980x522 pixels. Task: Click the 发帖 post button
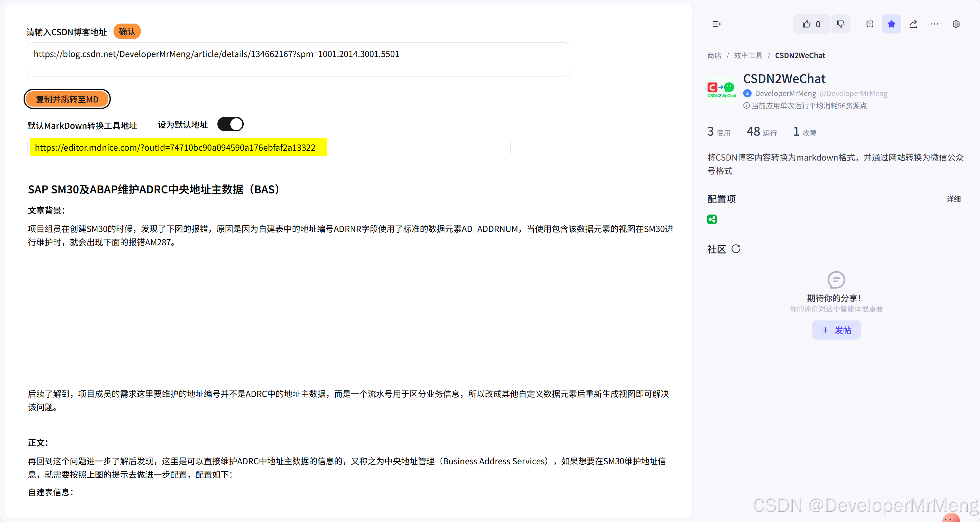(836, 330)
